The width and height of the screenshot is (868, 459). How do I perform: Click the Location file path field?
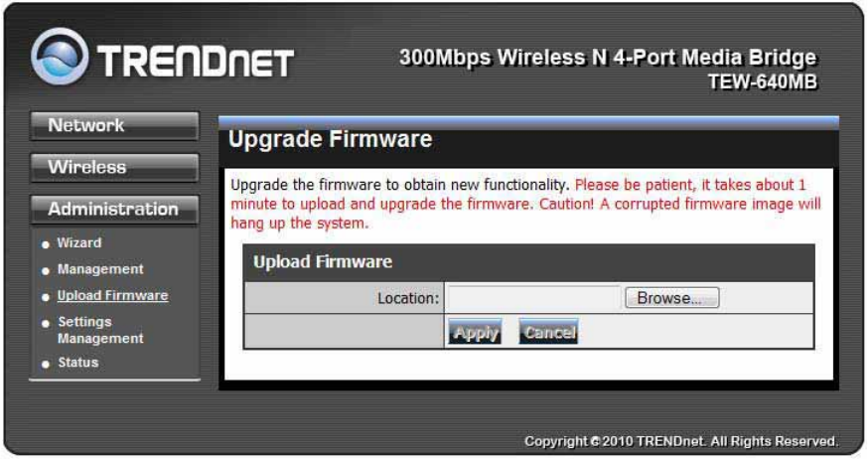(534, 298)
